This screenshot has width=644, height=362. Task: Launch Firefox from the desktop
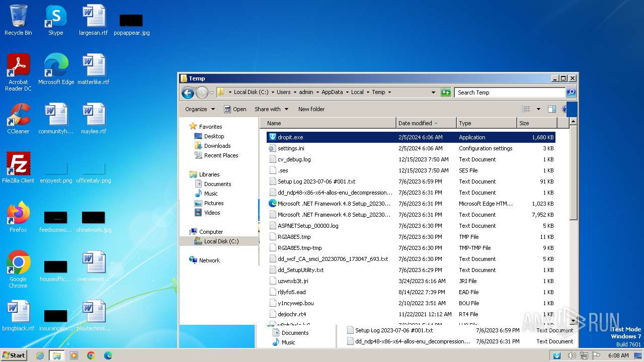click(18, 217)
